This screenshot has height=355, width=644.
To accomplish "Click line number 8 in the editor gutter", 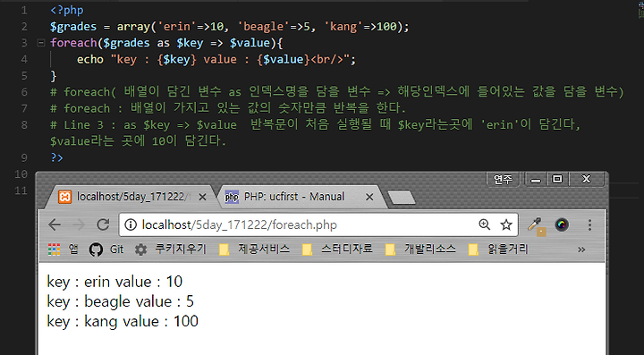I will (24, 125).
